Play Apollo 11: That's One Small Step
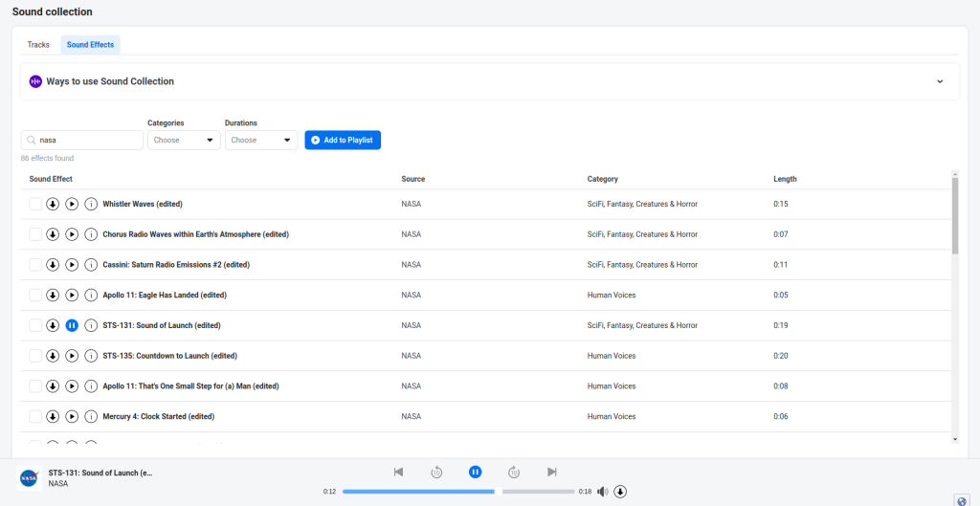The image size is (980, 506). tap(72, 386)
